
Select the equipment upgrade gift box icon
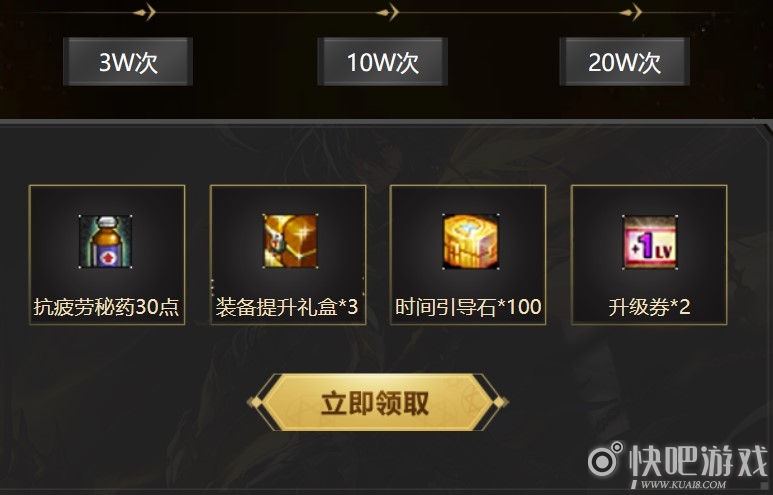290,241
